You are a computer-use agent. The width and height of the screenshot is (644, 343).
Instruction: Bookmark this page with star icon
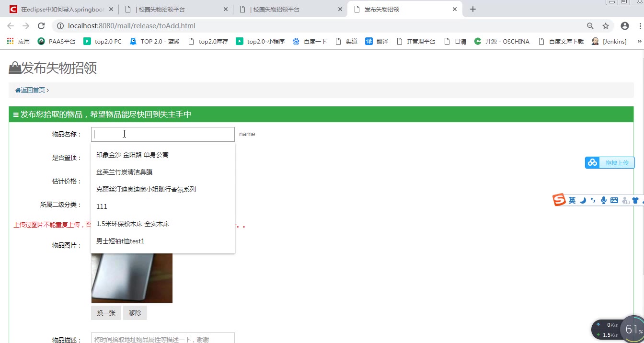606,26
